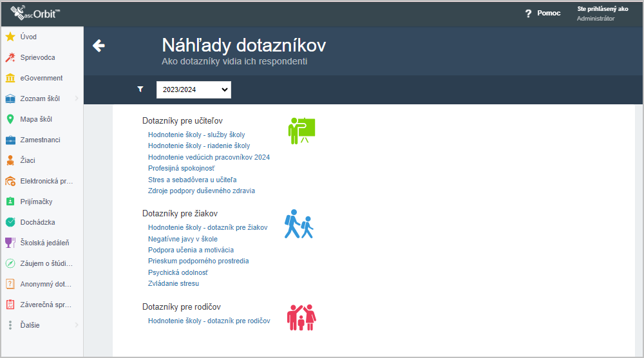Click the Anonymný dotazník question icon
Image resolution: width=644 pixels, height=358 pixels.
click(10, 284)
